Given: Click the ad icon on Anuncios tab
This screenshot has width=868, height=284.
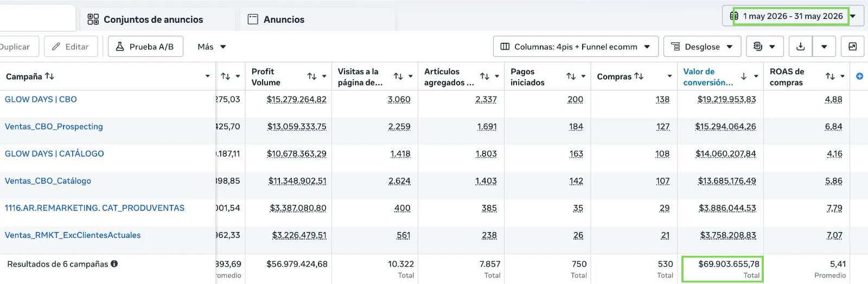Looking at the screenshot, I should coord(253,20).
